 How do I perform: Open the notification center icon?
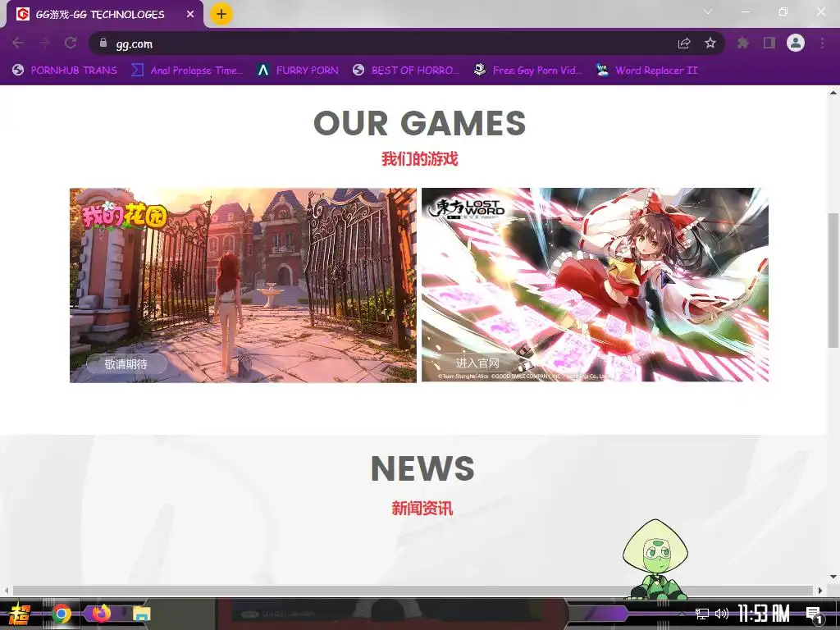pos(814,614)
